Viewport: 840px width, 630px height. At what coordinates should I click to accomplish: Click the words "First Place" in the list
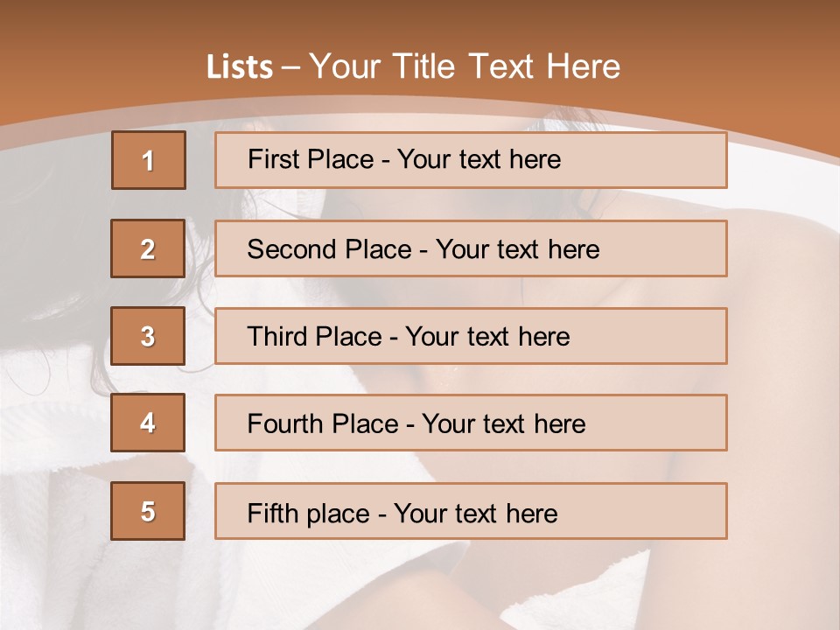click(x=311, y=159)
